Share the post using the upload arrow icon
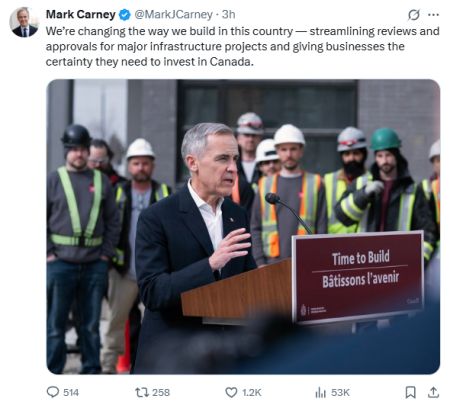This screenshot has height=405, width=450. click(x=433, y=392)
